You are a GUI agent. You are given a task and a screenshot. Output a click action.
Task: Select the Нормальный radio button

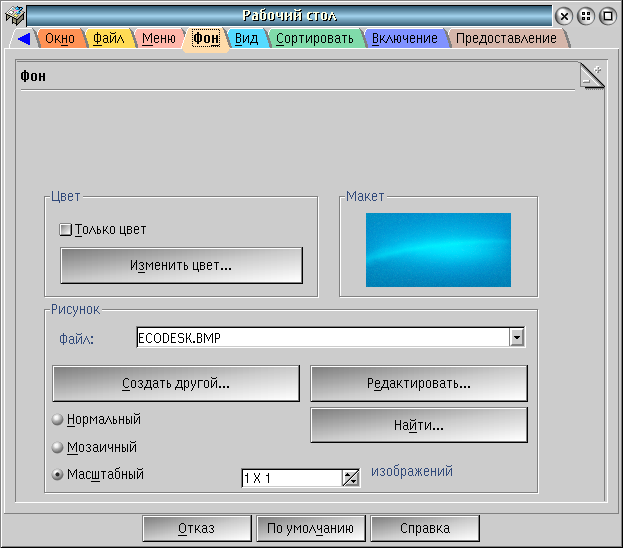pyautogui.click(x=58, y=420)
